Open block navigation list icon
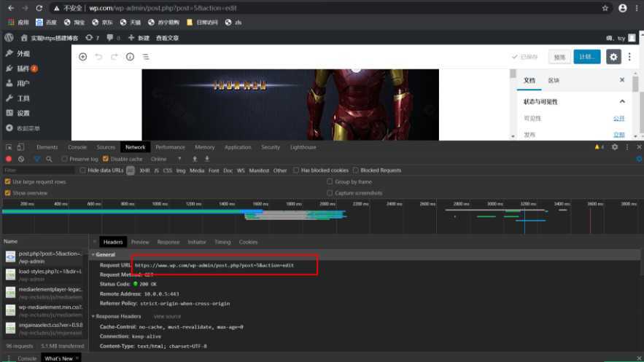644x362 pixels. pyautogui.click(x=146, y=57)
